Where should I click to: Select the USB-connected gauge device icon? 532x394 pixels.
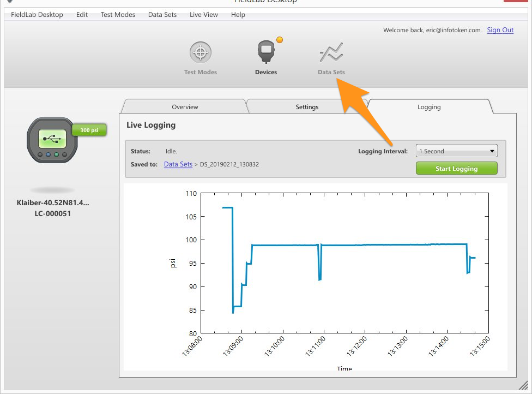[52, 140]
